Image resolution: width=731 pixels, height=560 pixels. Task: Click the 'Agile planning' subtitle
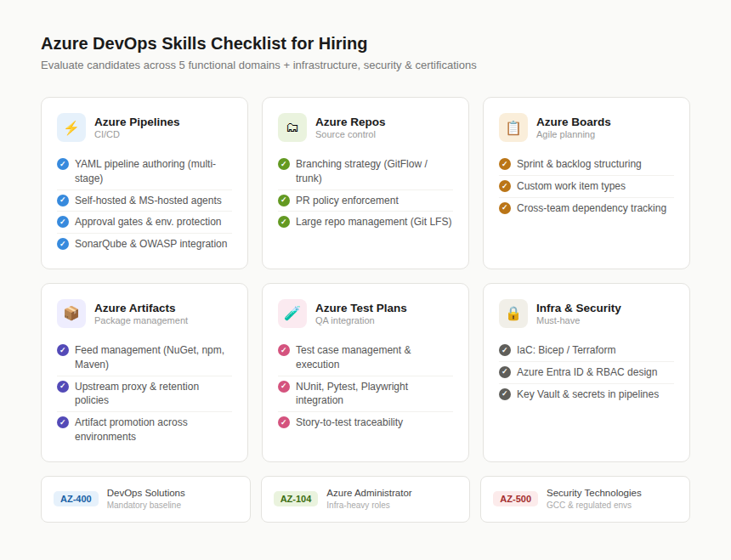point(566,134)
